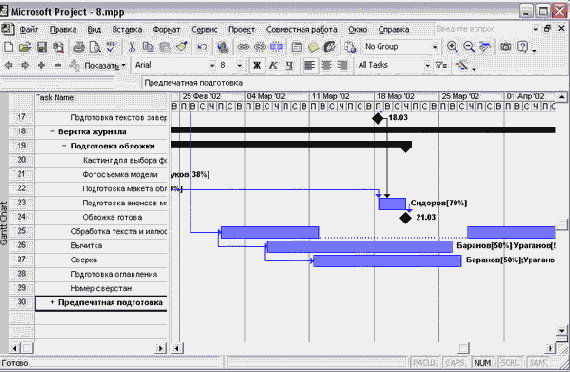Click the Save disk icon

[42, 47]
